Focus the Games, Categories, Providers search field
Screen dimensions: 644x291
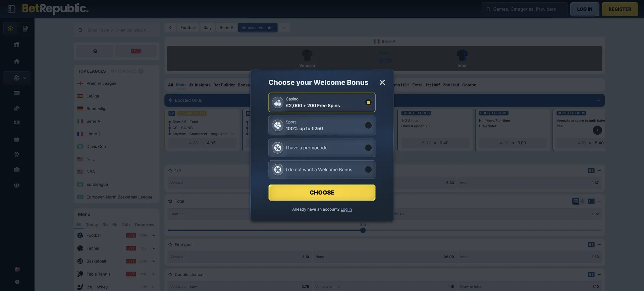524,9
